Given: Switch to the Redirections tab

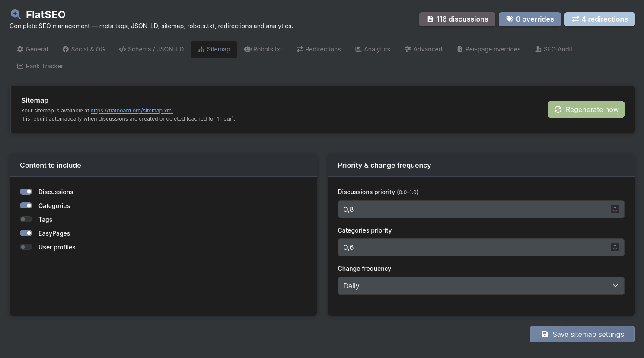Looking at the screenshot, I should (319, 49).
